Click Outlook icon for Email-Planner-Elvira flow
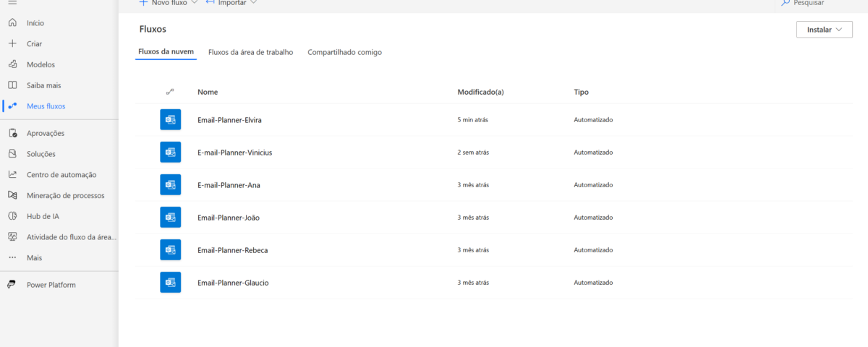The image size is (868, 347). [170, 120]
